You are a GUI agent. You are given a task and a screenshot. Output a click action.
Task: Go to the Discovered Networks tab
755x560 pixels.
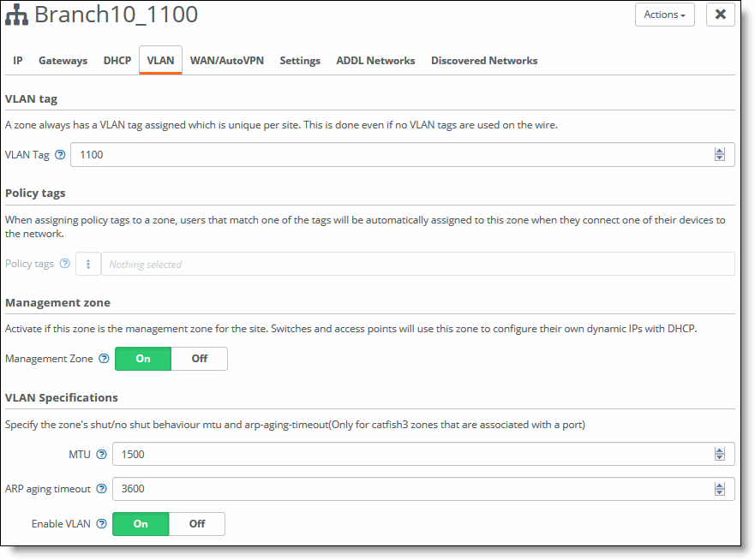tap(484, 61)
